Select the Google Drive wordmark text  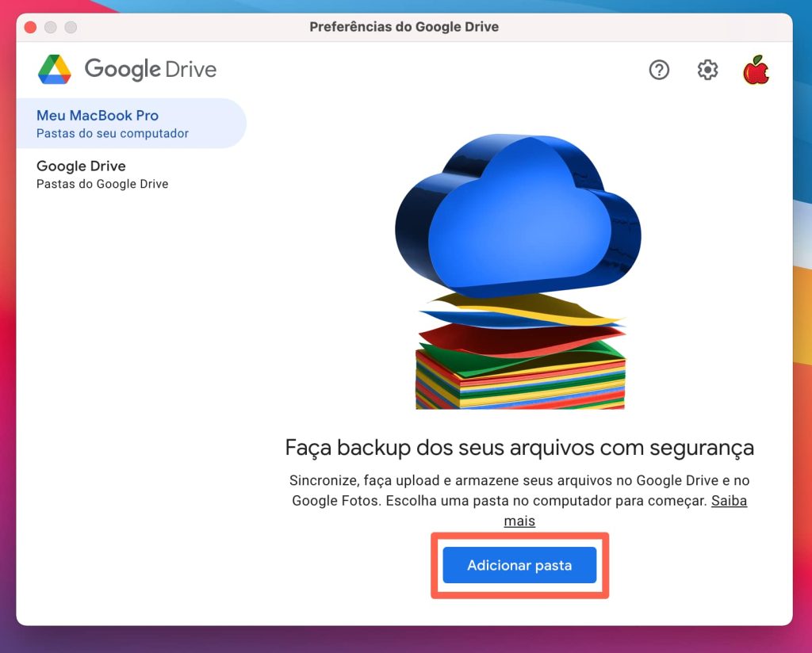click(x=151, y=69)
